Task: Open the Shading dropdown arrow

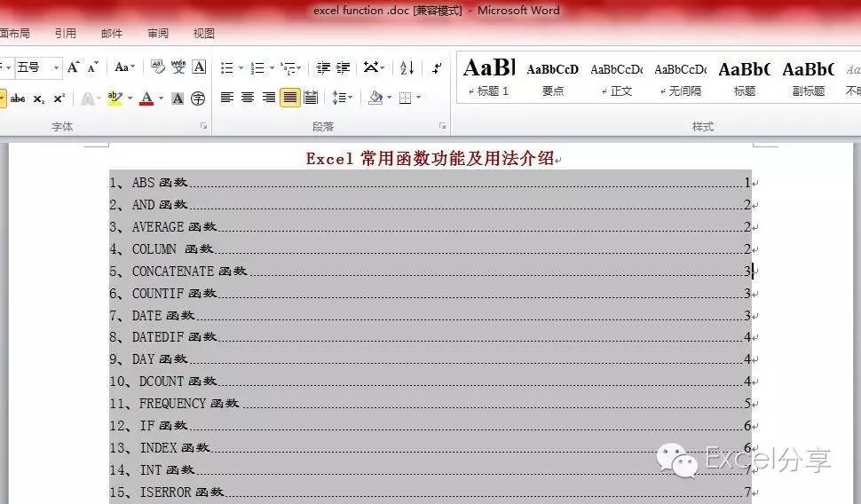Action: pyautogui.click(x=390, y=98)
